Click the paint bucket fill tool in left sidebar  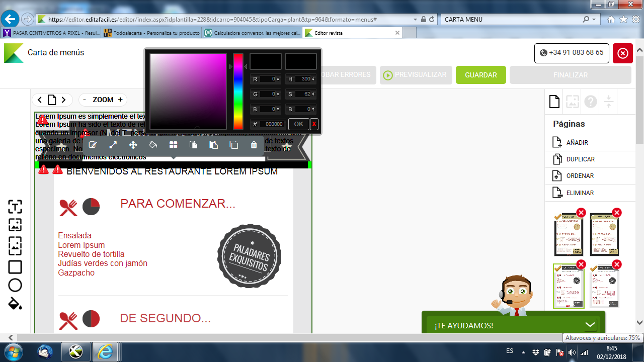click(15, 304)
